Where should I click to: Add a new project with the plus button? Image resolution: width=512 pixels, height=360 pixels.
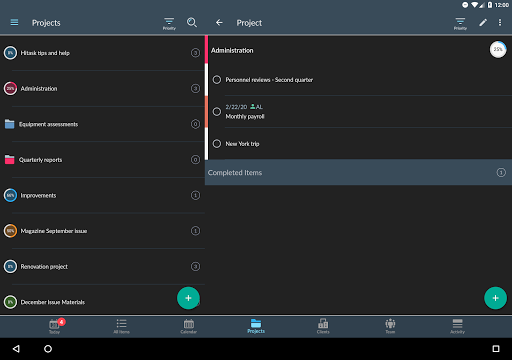[x=188, y=298]
